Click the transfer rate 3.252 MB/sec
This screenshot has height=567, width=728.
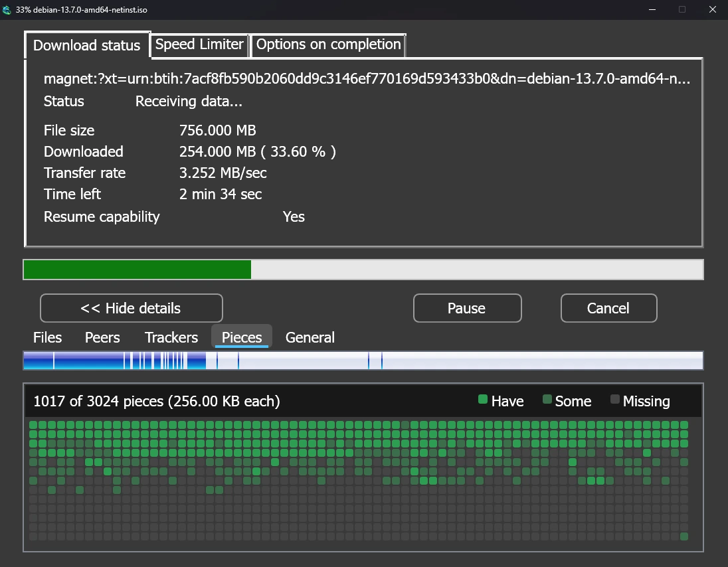[223, 173]
